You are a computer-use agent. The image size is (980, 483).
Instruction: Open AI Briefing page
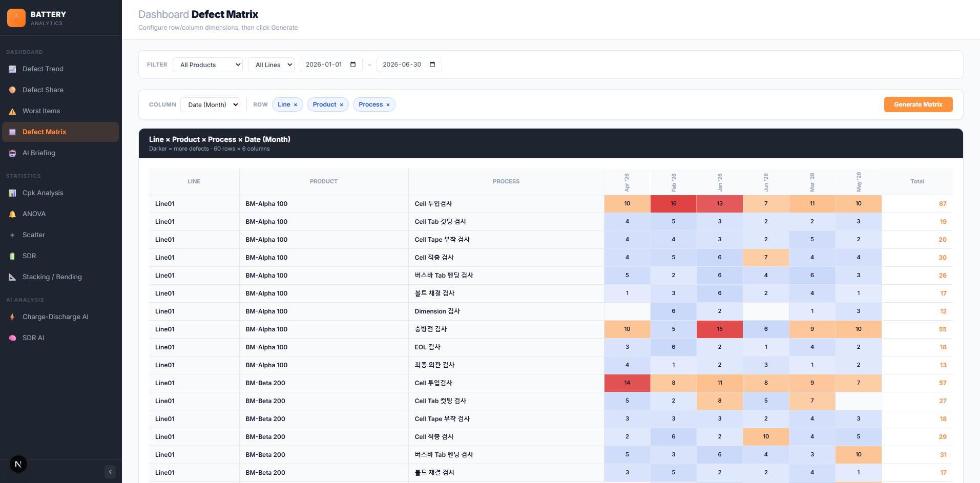(x=60, y=153)
